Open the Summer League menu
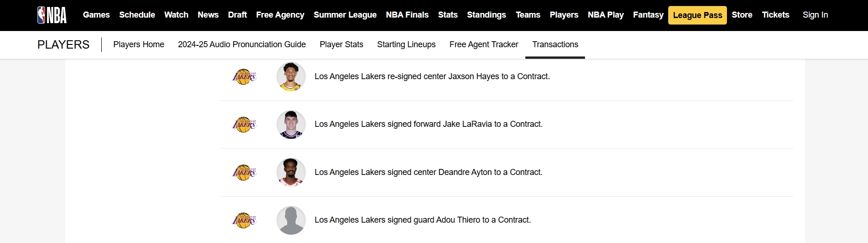The height and width of the screenshot is (243, 868). click(x=345, y=15)
